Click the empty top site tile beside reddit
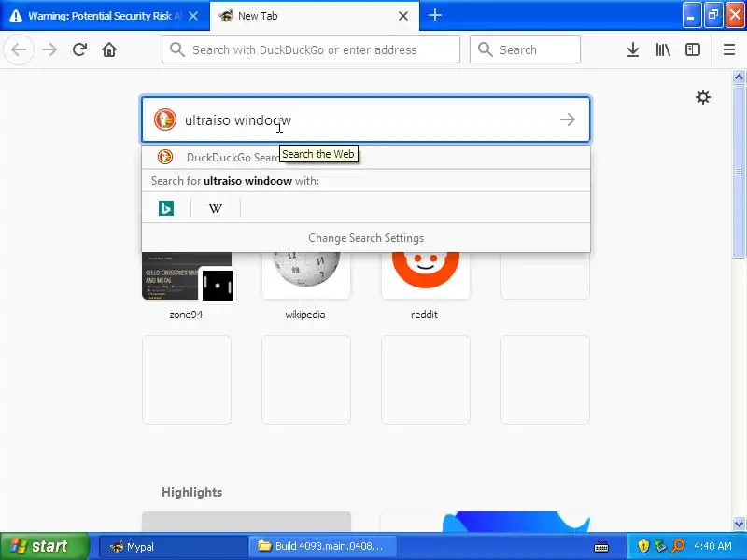Viewport: 747px width, 560px height. tap(545, 275)
